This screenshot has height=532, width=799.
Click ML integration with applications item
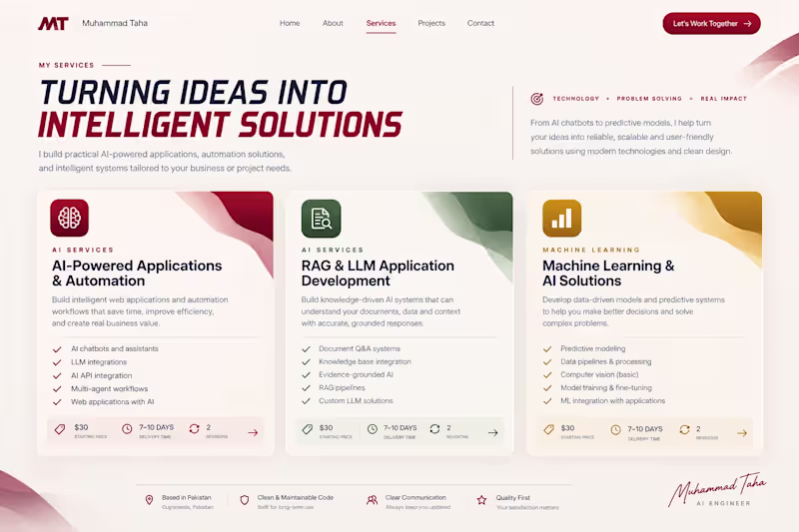coord(612,401)
